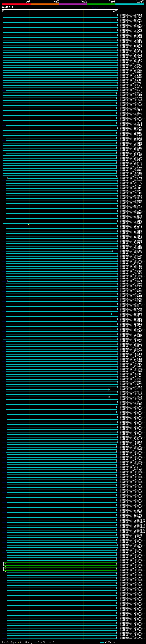The image size is (146, 644).
Task: Select hit label UniRef100_Q9FVE8
Action: [x=131, y=15]
